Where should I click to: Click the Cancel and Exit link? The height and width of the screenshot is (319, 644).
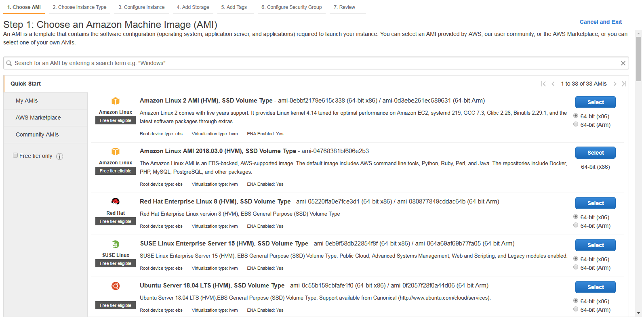601,22
